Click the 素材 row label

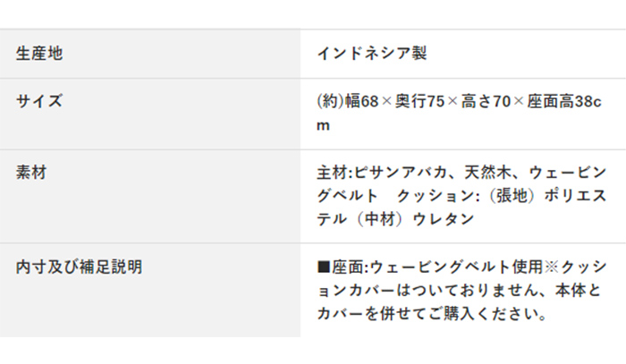tap(31, 173)
